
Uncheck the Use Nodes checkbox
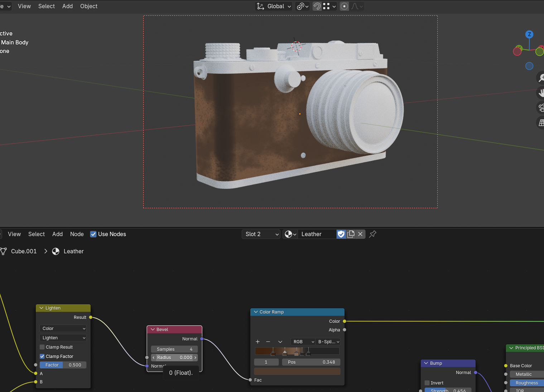tap(93, 234)
